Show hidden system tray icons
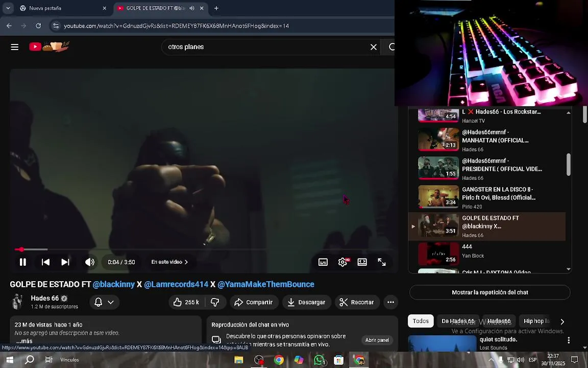588x368 pixels. tap(491, 360)
